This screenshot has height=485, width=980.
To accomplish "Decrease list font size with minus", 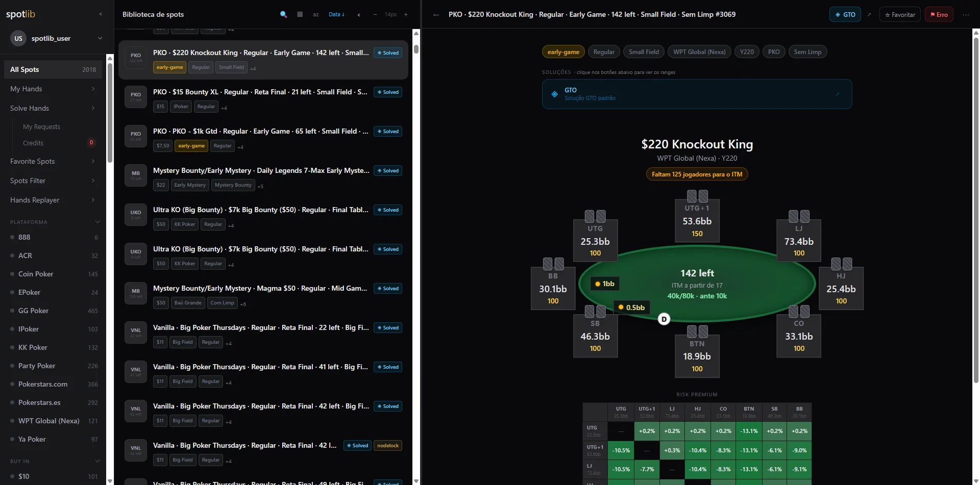I will (x=375, y=14).
